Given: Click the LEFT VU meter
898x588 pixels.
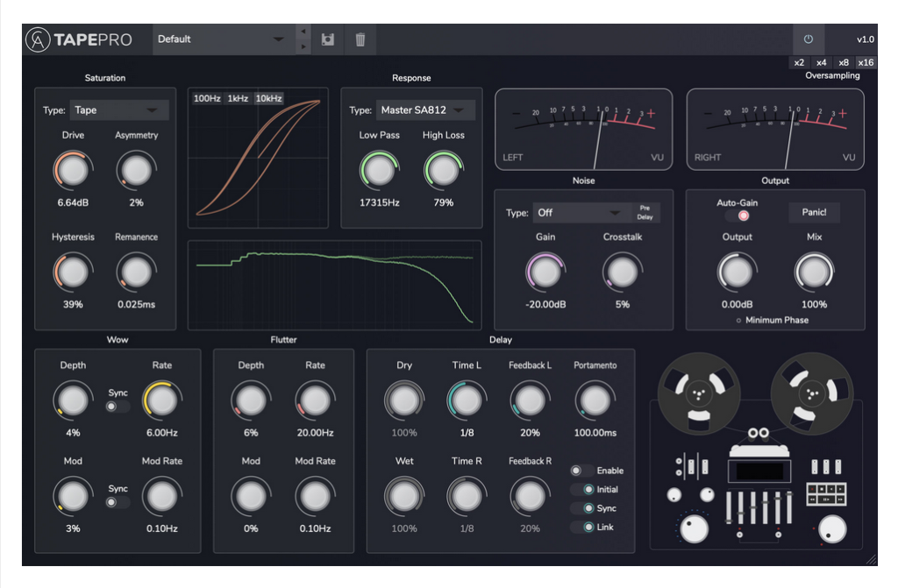Looking at the screenshot, I should 583,130.
